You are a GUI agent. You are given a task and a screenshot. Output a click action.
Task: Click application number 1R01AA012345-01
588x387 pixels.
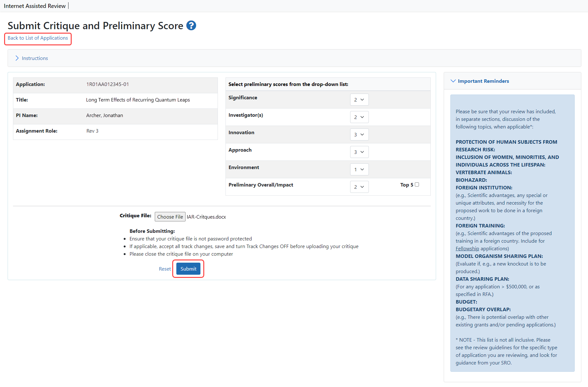(108, 84)
